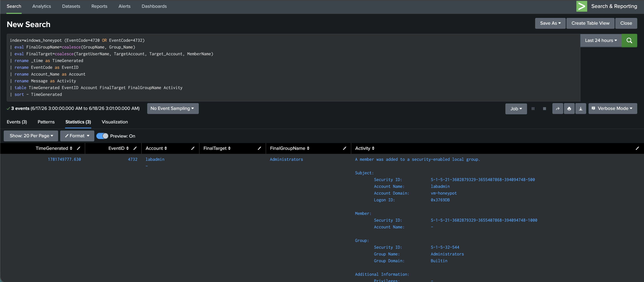Edit FinalGroupName column with pencil icon
The height and width of the screenshot is (282, 644).
click(344, 148)
